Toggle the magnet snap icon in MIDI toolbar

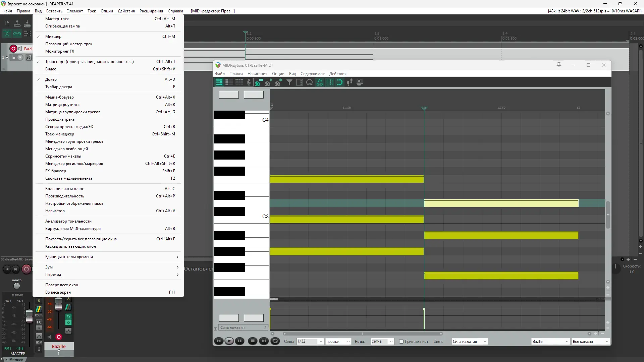[x=339, y=82]
